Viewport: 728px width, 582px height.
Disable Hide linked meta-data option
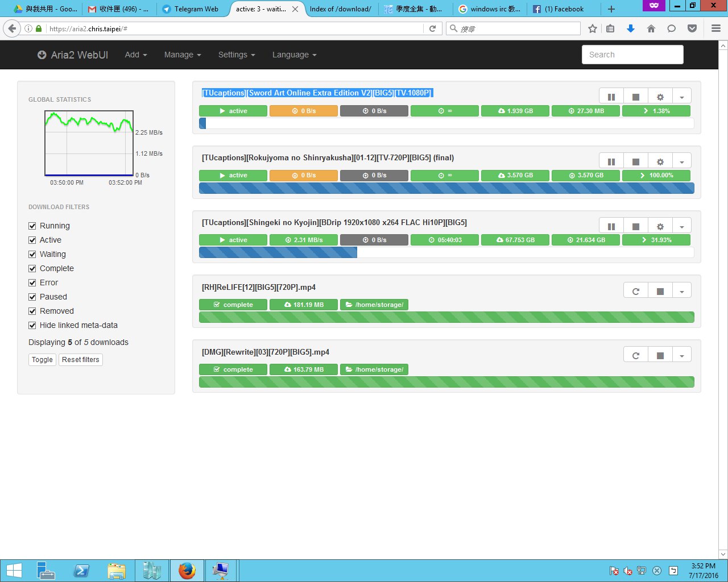point(32,325)
